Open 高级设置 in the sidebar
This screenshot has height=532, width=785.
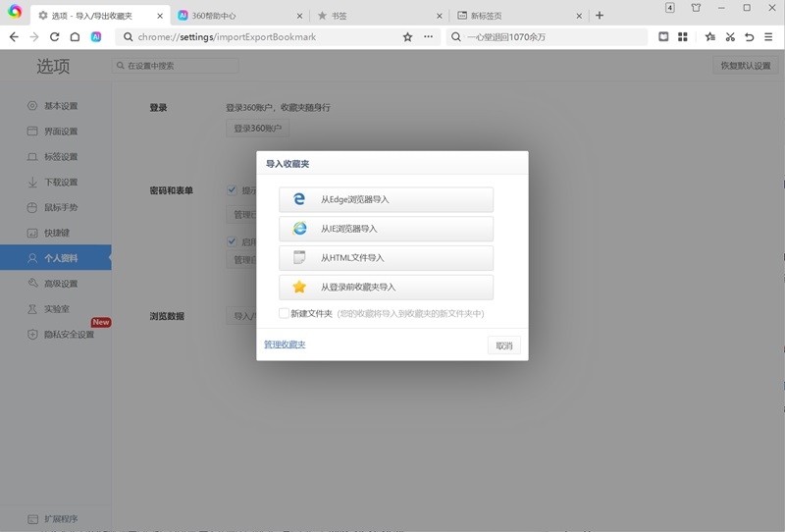[56, 284]
